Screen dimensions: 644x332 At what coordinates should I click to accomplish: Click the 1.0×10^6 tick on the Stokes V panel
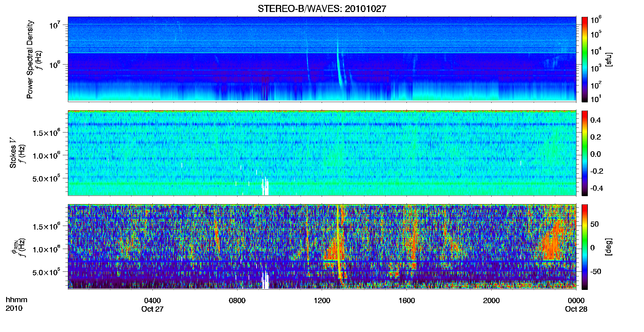[x=46, y=156]
